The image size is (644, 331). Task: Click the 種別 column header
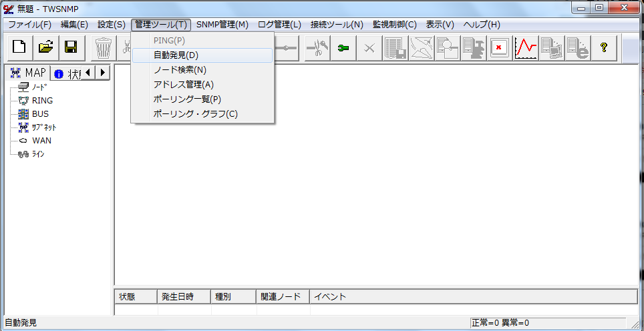click(233, 296)
